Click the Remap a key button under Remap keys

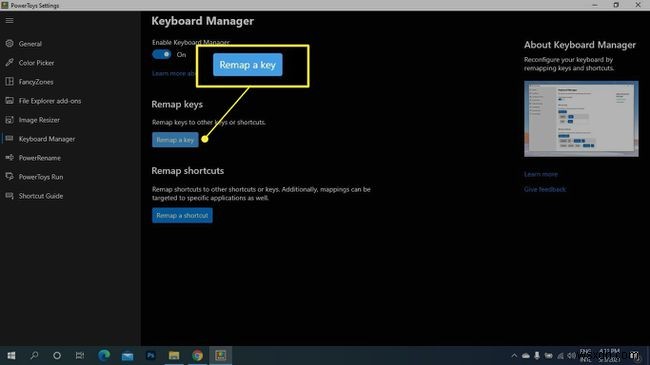point(175,140)
